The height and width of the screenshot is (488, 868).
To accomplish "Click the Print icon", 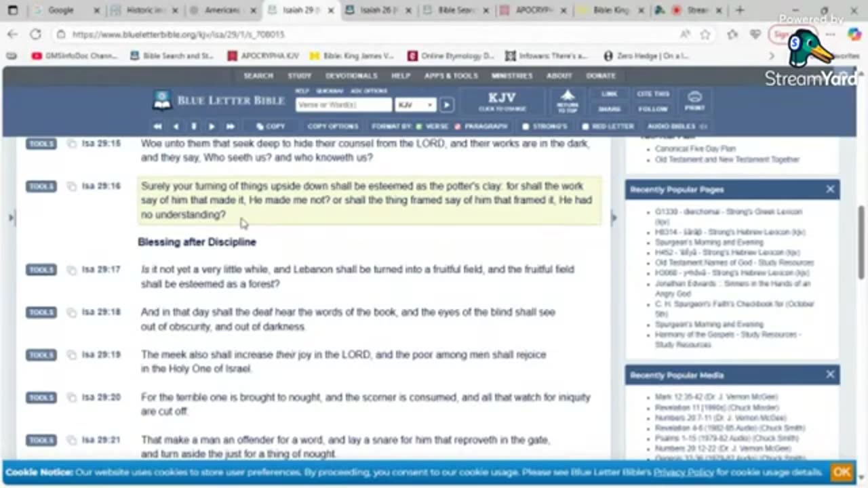I will tap(694, 101).
